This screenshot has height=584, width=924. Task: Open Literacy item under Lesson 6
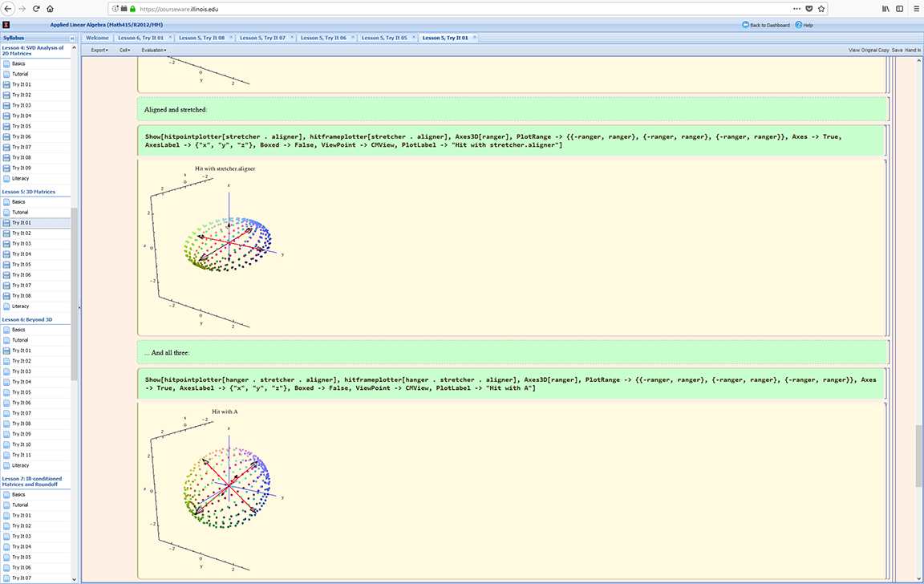(21, 465)
